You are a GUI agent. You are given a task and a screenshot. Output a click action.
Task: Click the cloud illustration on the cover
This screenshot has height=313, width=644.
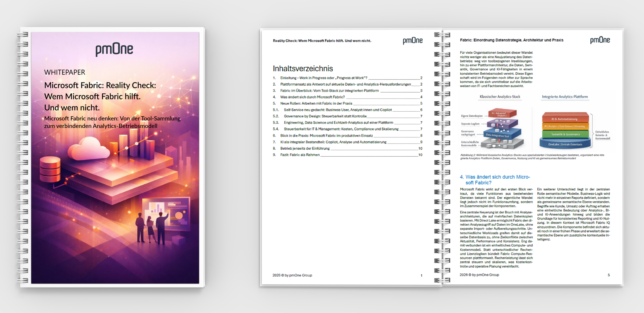(x=89, y=149)
